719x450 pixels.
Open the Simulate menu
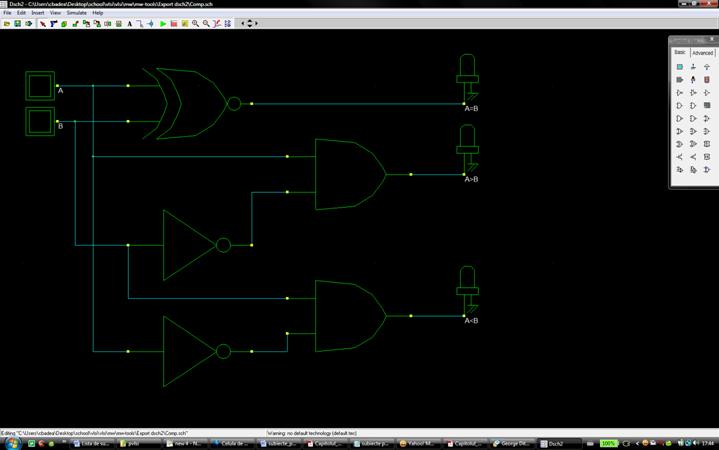77,13
